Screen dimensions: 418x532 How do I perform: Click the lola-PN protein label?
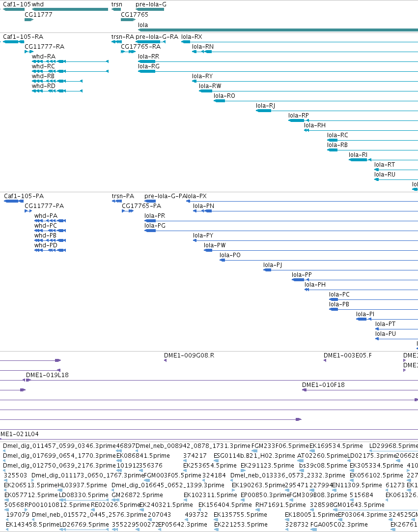point(203,206)
